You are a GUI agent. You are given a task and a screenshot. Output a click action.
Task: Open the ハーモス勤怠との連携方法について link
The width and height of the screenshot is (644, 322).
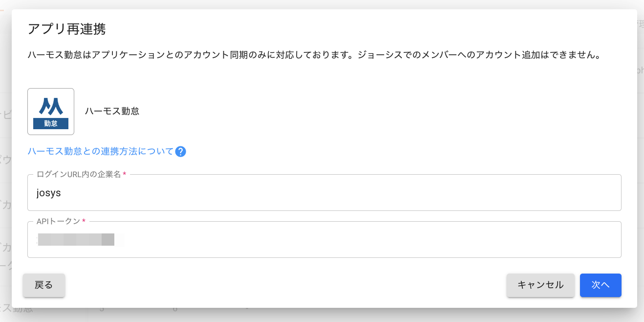pyautogui.click(x=101, y=152)
